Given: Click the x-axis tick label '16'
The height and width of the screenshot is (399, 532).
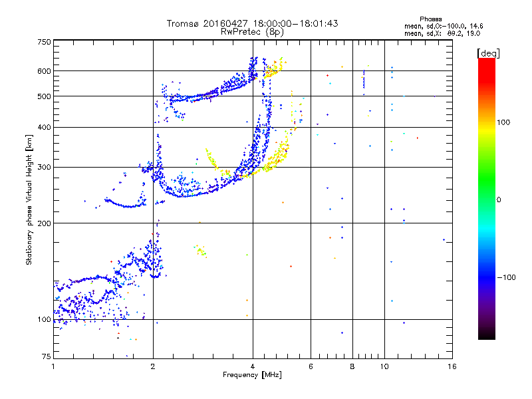Looking at the screenshot, I should point(452,366).
